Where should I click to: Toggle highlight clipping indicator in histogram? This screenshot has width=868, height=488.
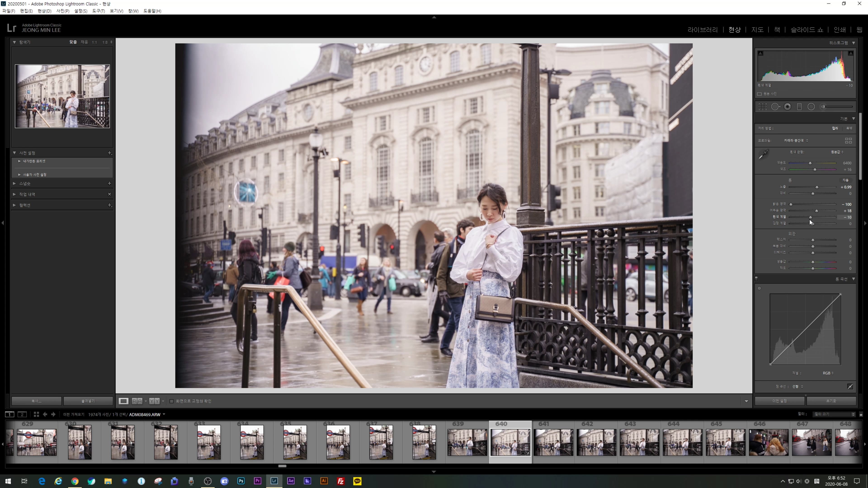point(850,53)
